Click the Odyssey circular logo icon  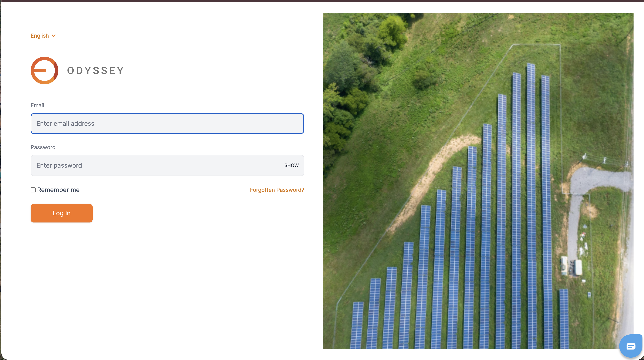coord(45,70)
